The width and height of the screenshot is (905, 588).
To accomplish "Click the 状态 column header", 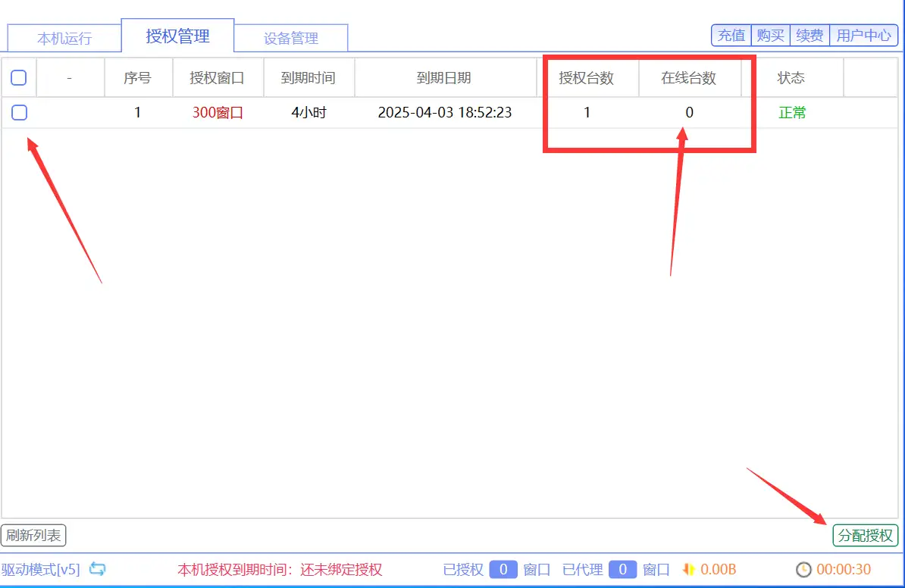I will [791, 77].
